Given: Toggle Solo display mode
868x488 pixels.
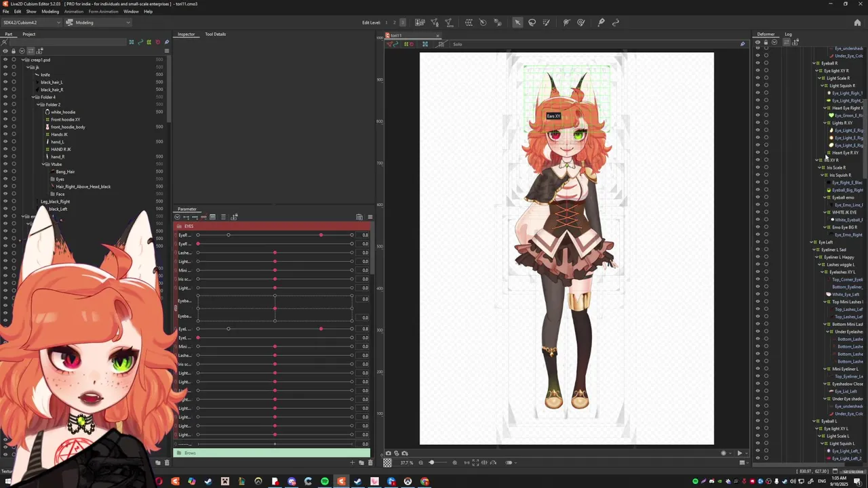Looking at the screenshot, I should [458, 44].
